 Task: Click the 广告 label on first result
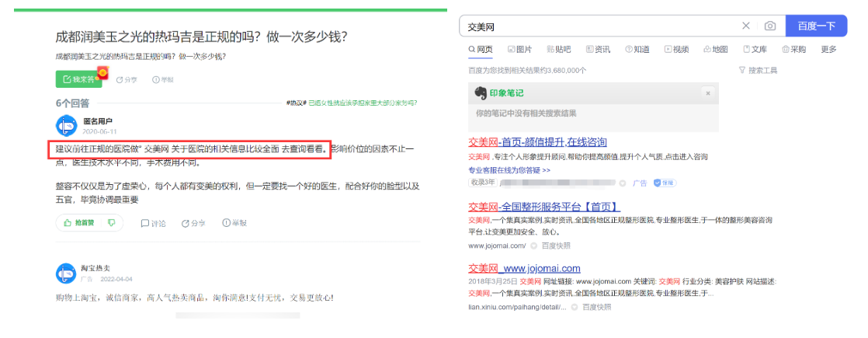pos(640,183)
